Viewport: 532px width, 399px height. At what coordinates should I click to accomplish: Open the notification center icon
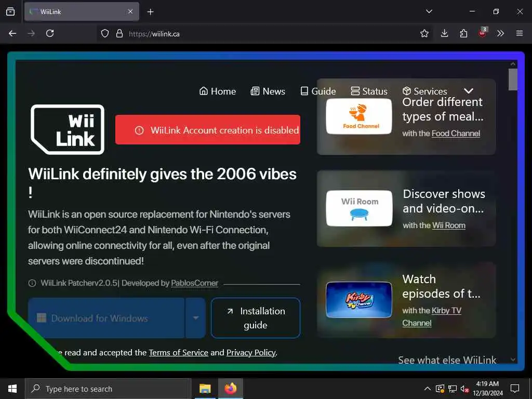coord(515,389)
